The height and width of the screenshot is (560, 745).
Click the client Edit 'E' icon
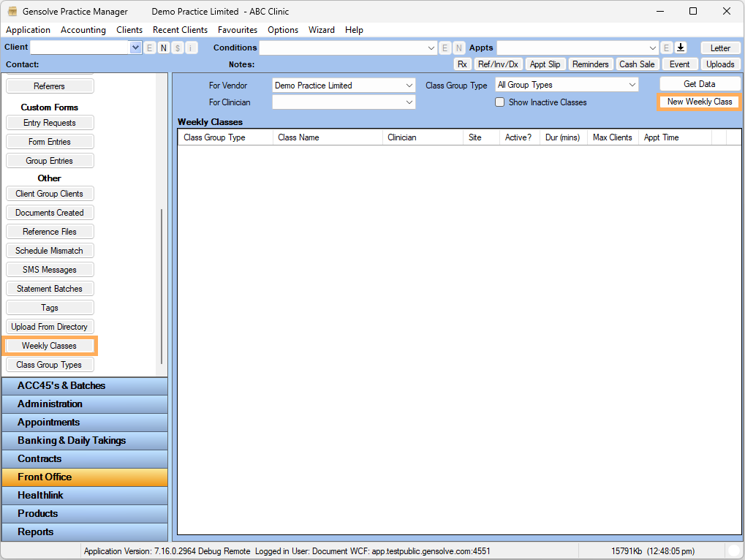tap(150, 48)
